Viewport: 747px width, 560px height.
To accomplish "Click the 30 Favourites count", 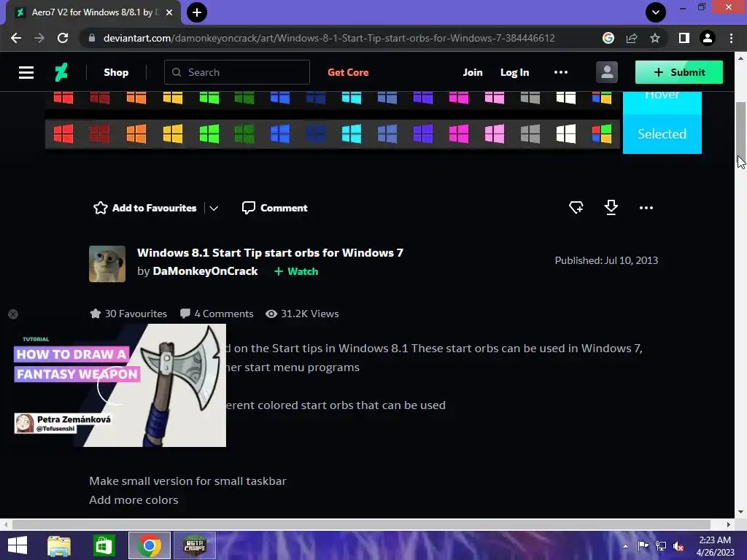I will point(128,314).
